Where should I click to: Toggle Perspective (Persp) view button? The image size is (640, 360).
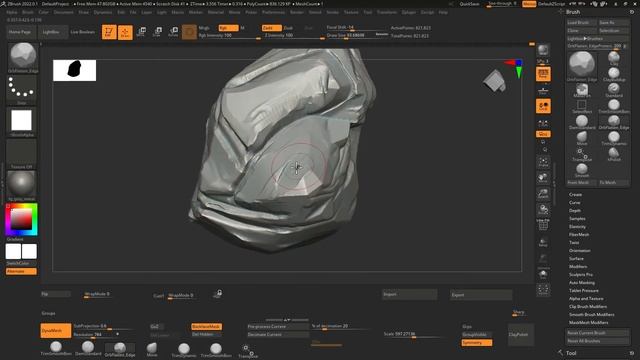543,74
